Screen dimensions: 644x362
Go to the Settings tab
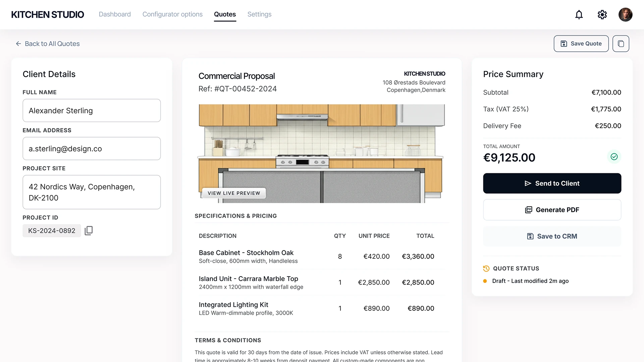[259, 14]
